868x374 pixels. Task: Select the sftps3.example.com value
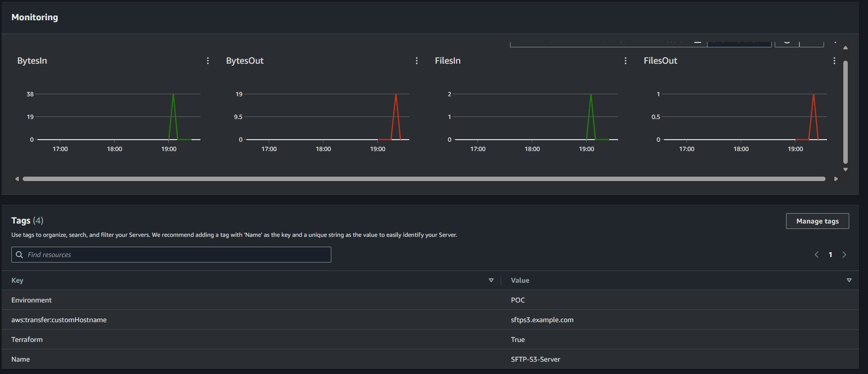542,320
